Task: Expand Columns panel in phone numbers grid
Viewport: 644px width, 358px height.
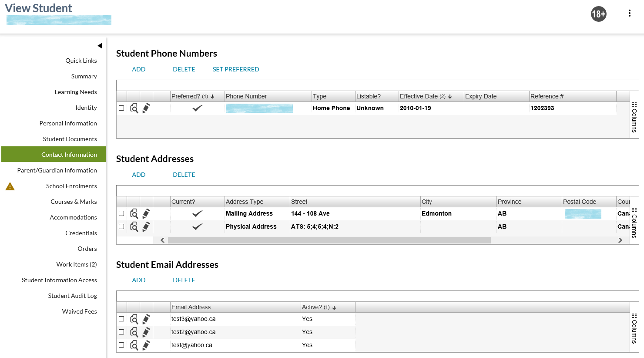Action: [x=634, y=118]
